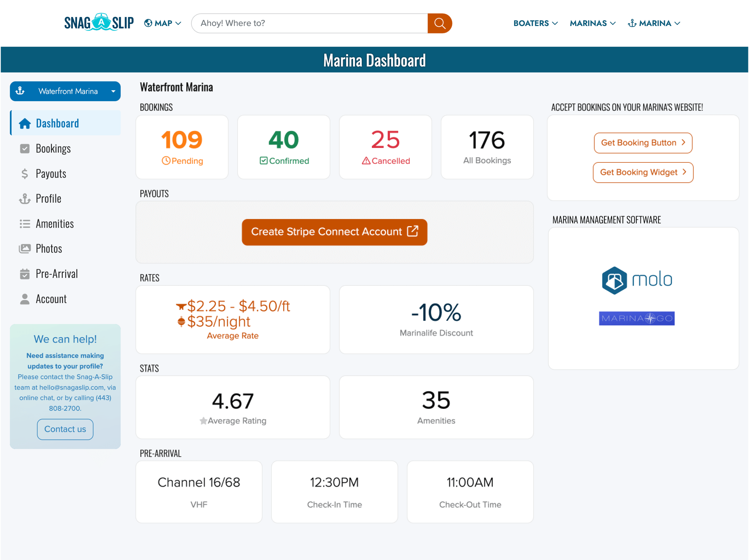749x560 pixels.
Task: Open Bookings in sidebar
Action: coord(65,149)
